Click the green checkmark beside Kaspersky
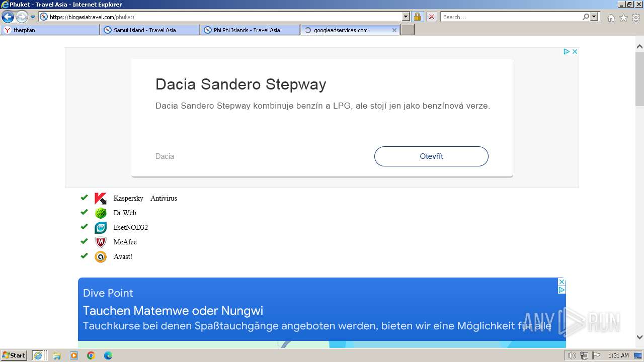 click(84, 198)
